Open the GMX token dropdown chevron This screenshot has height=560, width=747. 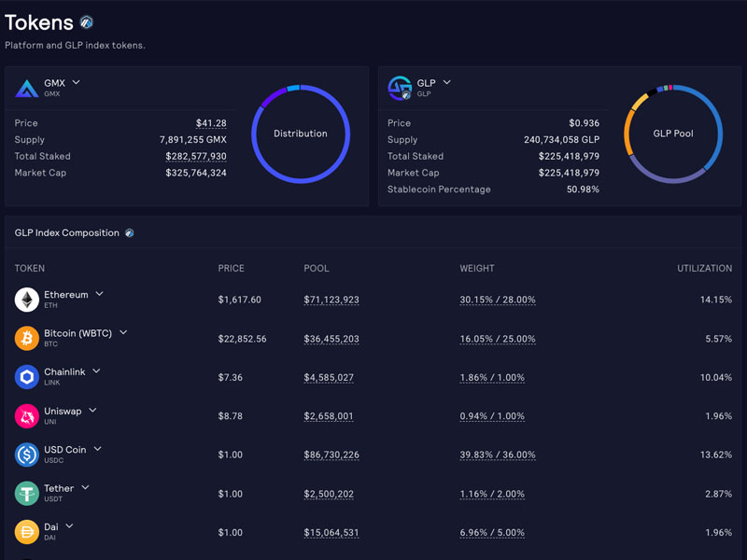pyautogui.click(x=76, y=82)
